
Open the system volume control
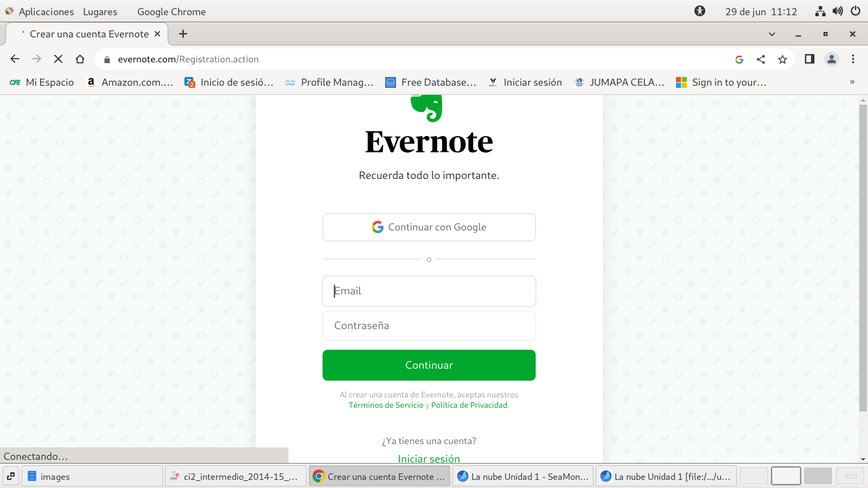pos(838,11)
